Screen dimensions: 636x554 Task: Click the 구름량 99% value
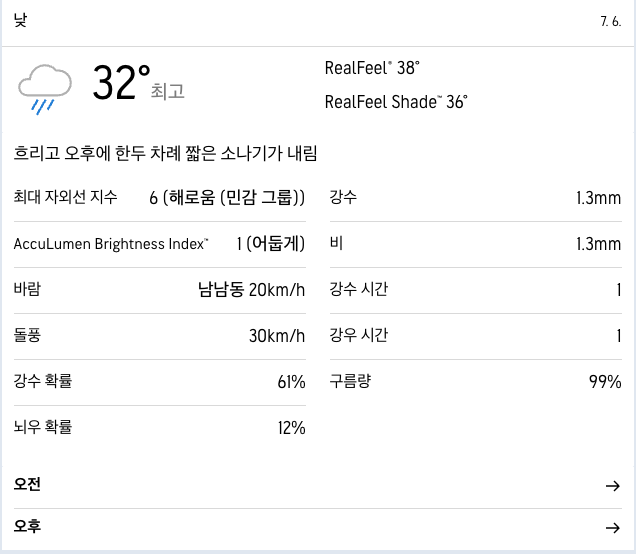coord(605,382)
